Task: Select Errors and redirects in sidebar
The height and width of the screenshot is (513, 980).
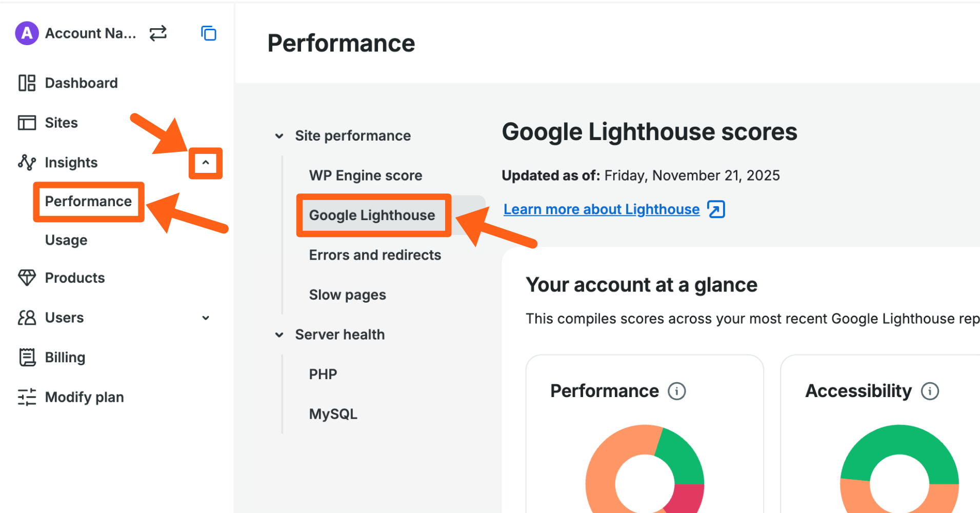Action: [375, 255]
